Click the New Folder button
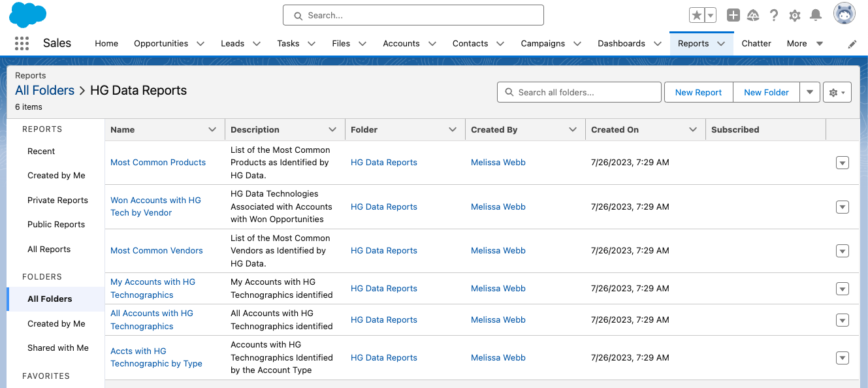The height and width of the screenshot is (388, 868). tap(766, 92)
